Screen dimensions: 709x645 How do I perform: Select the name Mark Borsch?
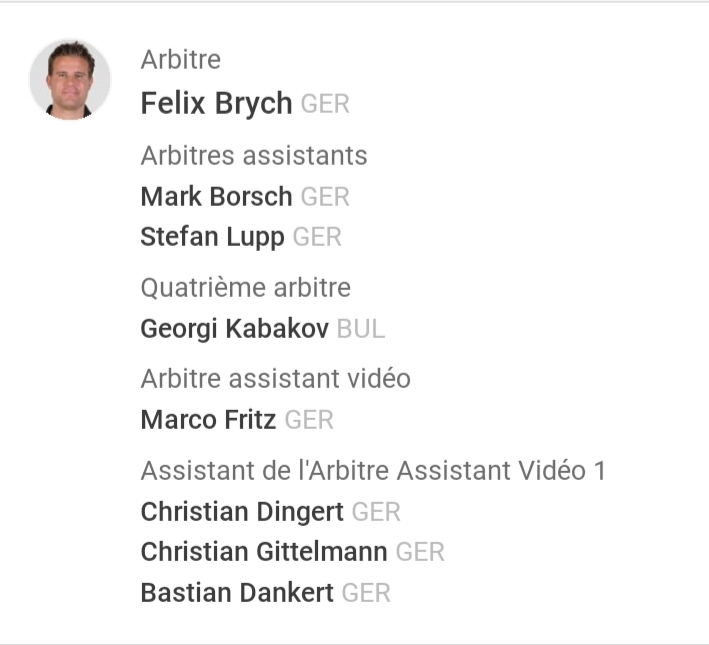click(x=216, y=196)
